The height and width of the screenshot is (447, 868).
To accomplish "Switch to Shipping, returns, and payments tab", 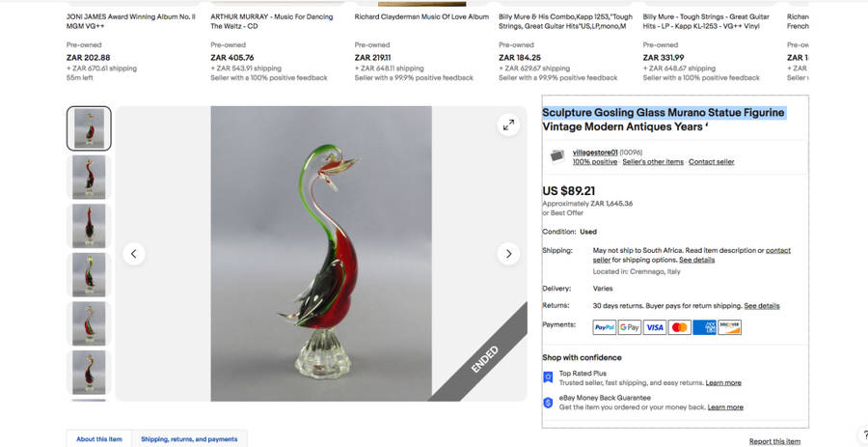I will 189,439.
